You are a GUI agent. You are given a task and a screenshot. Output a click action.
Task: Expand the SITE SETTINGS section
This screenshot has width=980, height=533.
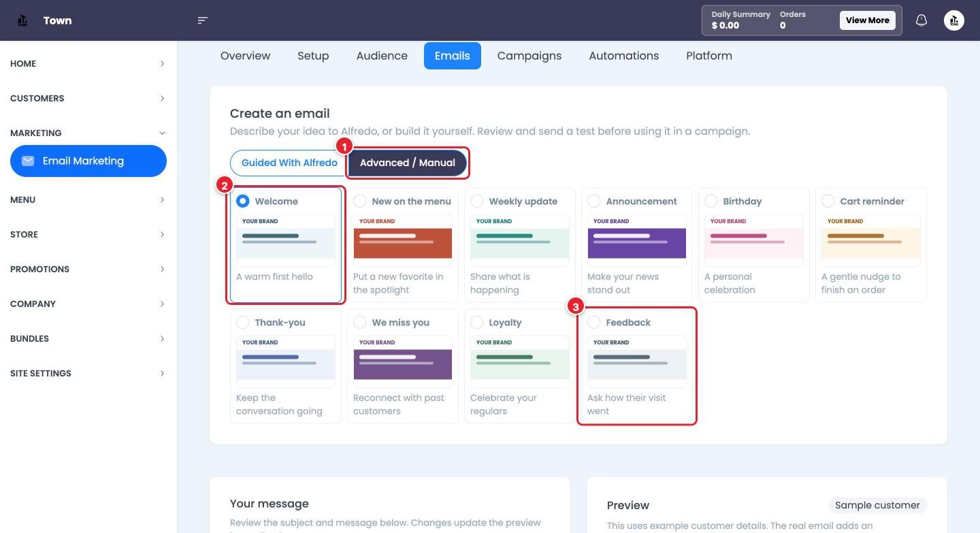click(x=88, y=373)
